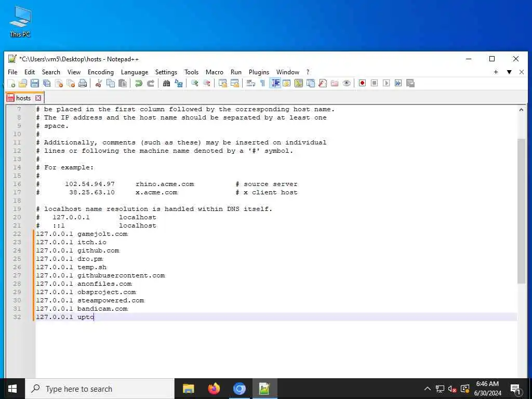
Task: Click the vertical scrollbar up arrow
Action: point(521,110)
